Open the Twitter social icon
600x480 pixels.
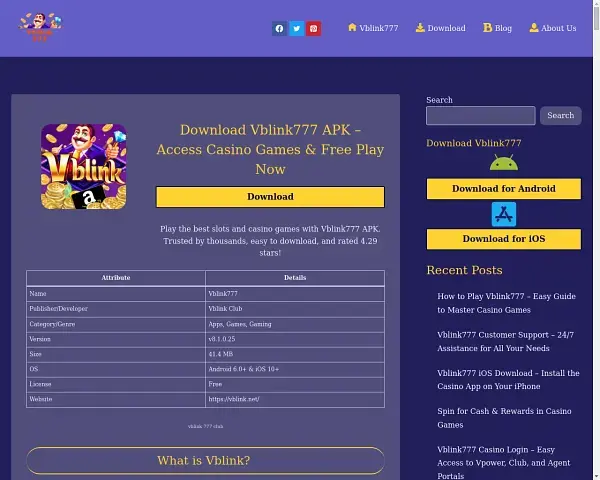point(296,28)
